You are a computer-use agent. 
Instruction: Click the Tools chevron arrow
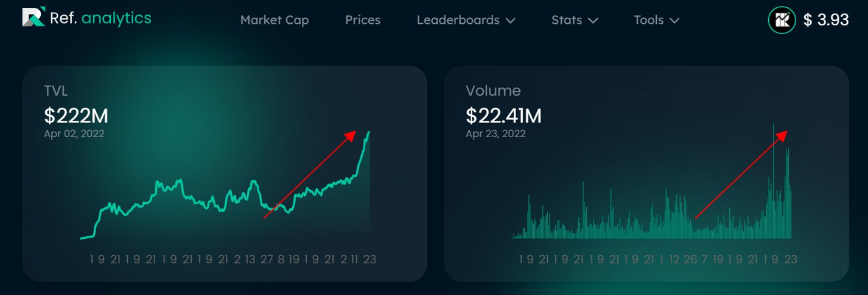click(x=674, y=21)
